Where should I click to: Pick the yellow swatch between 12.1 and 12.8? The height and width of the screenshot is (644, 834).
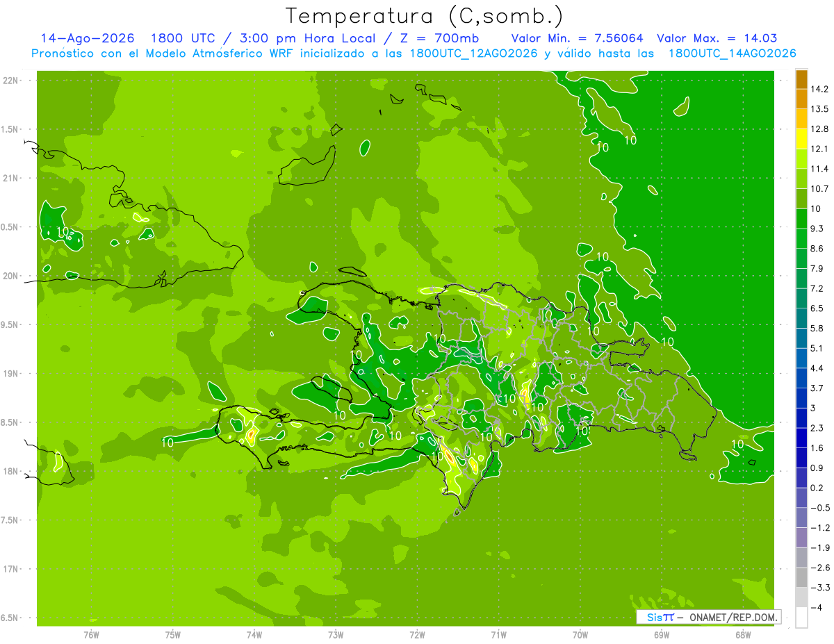pos(801,139)
